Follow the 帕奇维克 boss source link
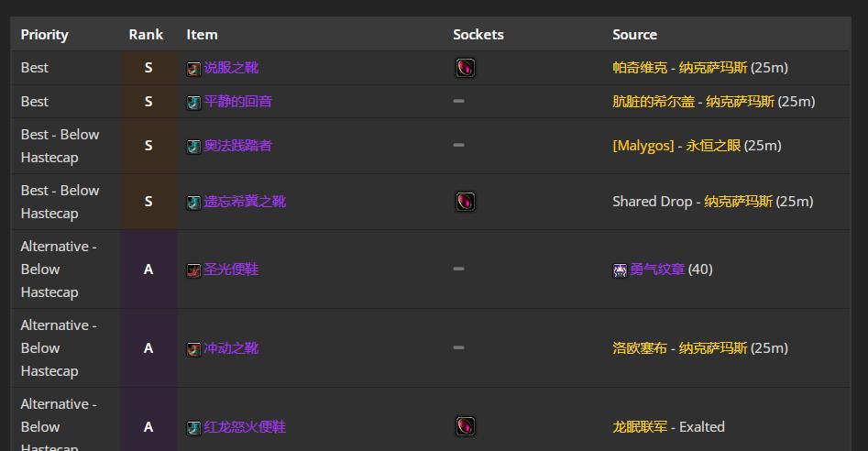This screenshot has width=868, height=451. [640, 68]
